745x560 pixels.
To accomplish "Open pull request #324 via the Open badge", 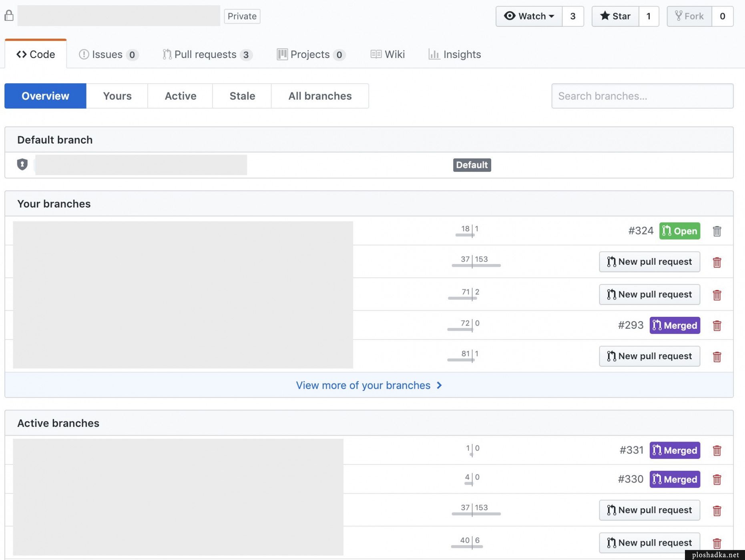I will tap(679, 231).
